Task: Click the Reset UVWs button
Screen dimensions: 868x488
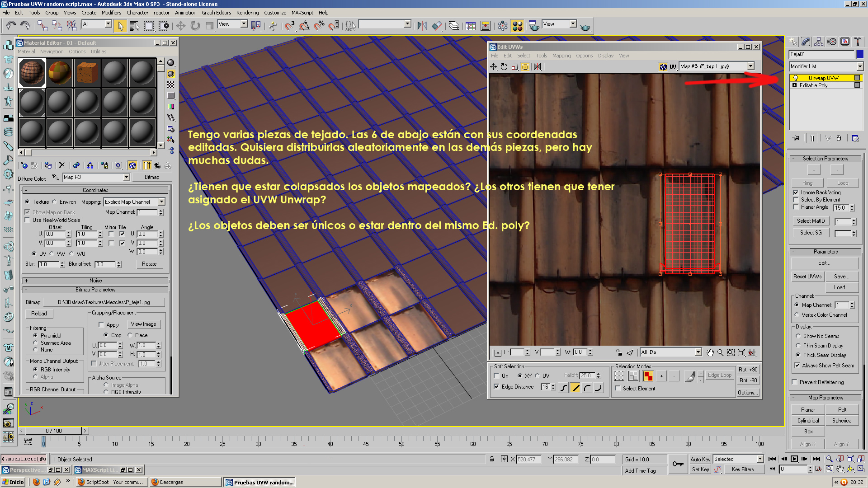Action: pyautogui.click(x=807, y=277)
